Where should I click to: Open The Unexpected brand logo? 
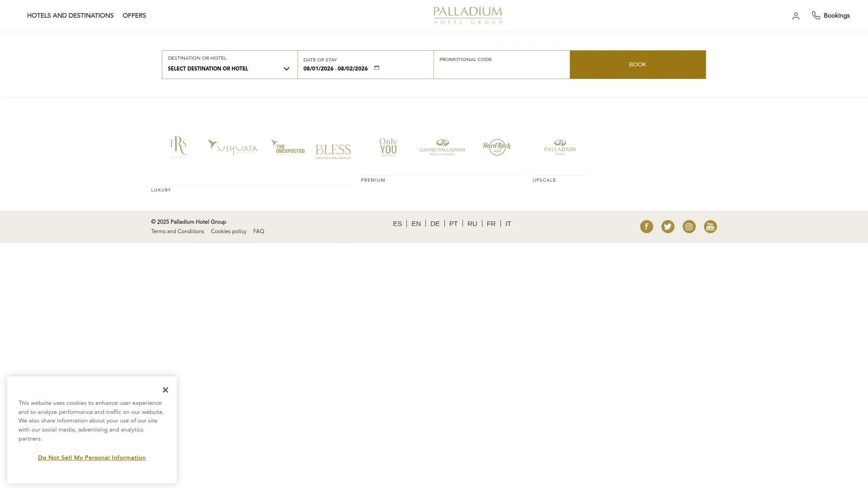tap(288, 147)
